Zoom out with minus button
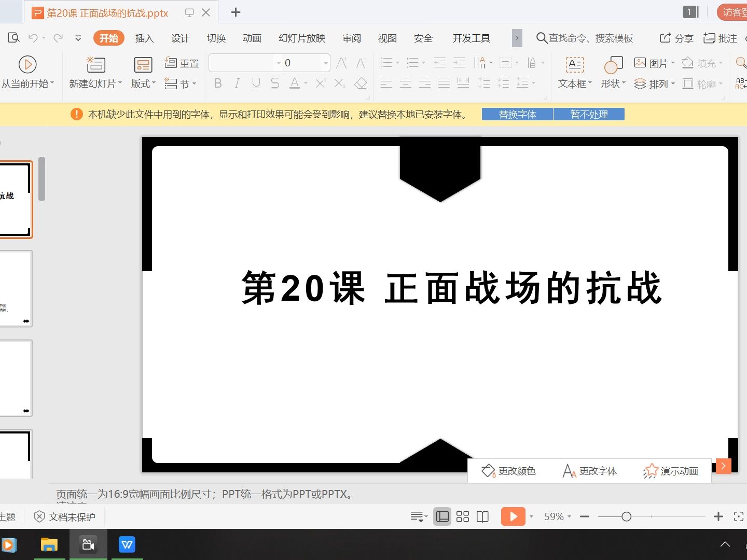747x560 pixels. coord(585,516)
